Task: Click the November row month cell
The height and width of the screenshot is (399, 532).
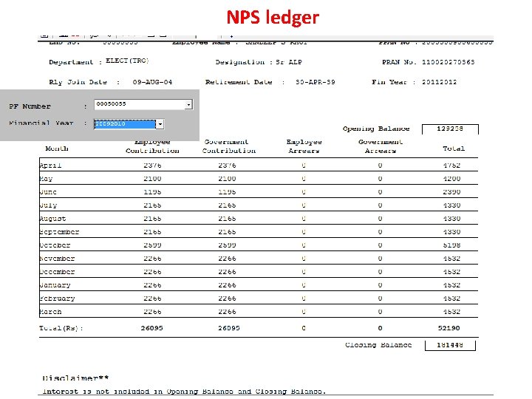Action: click(57, 259)
